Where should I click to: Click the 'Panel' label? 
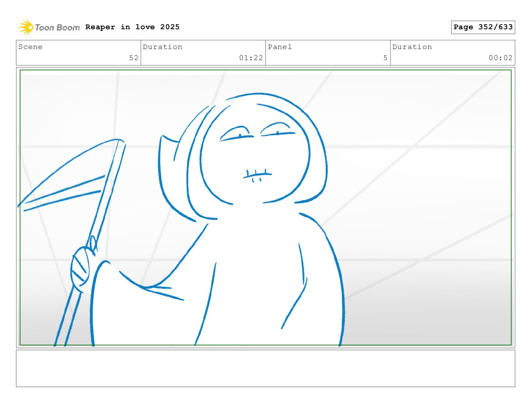click(x=280, y=47)
